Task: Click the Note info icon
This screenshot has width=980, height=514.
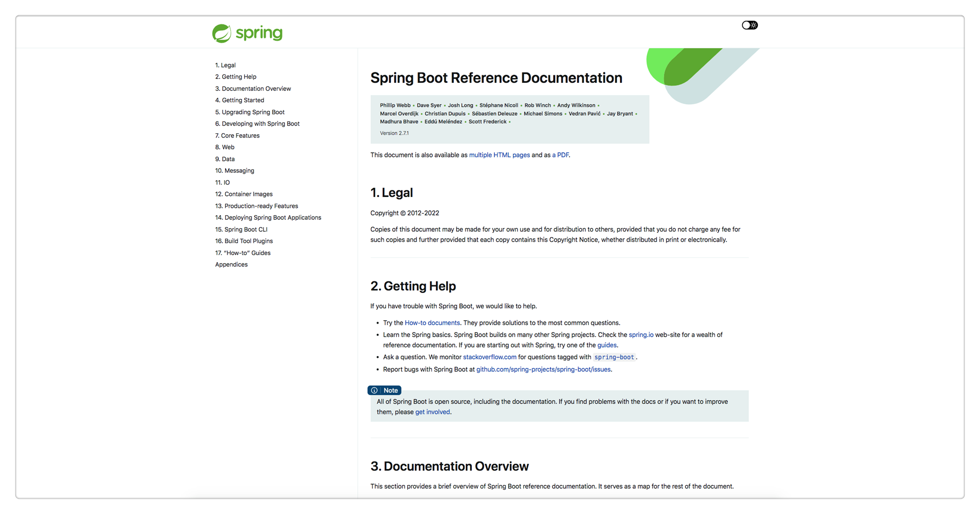Action: (374, 390)
